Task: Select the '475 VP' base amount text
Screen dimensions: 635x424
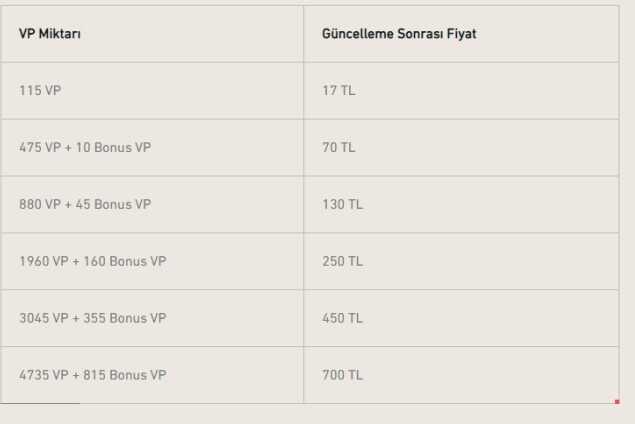Action: click(x=40, y=148)
